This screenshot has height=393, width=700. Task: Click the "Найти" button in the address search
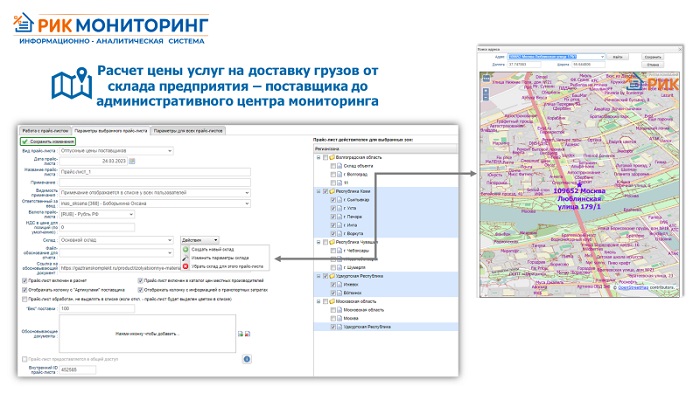[618, 57]
